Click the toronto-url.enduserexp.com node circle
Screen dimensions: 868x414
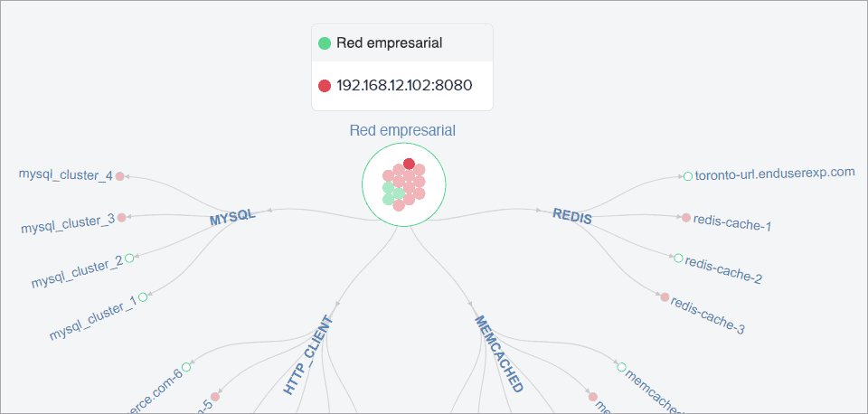[x=688, y=176]
